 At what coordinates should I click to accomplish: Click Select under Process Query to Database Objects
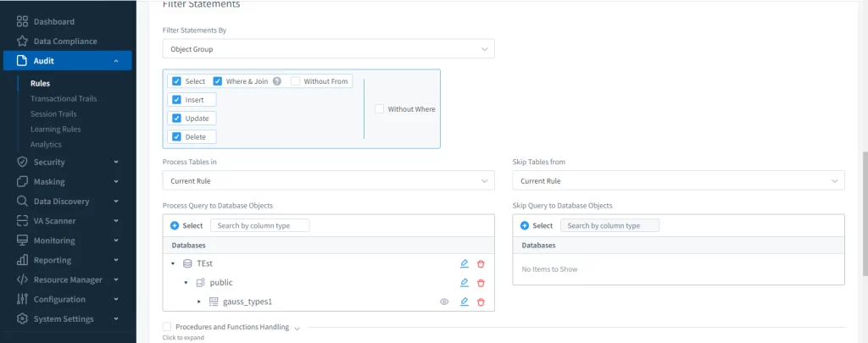coord(186,225)
